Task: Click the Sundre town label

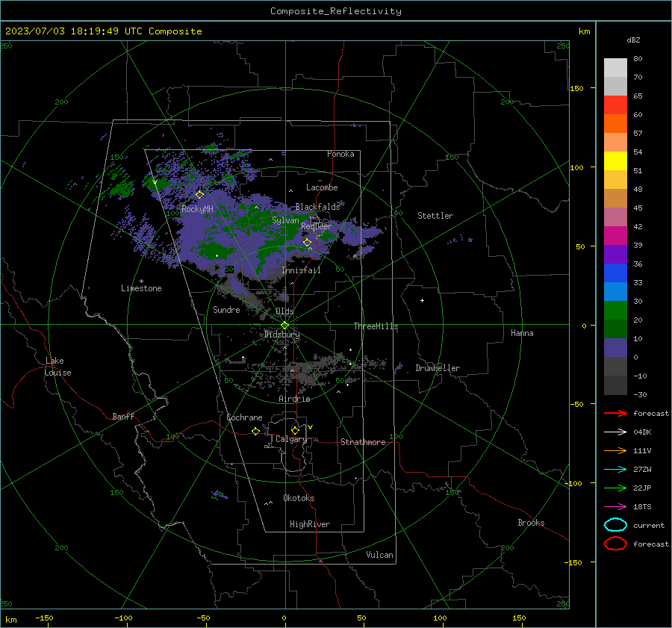Action: click(226, 309)
